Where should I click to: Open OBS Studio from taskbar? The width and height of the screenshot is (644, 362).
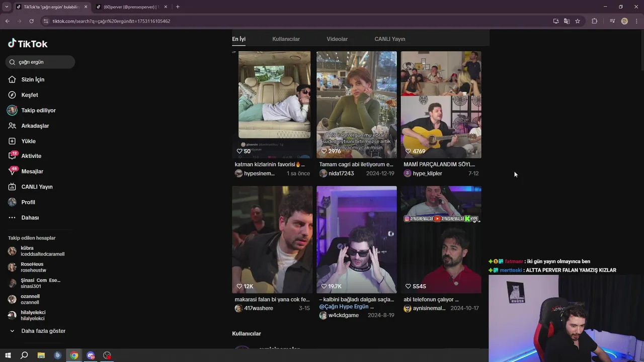(x=107, y=355)
